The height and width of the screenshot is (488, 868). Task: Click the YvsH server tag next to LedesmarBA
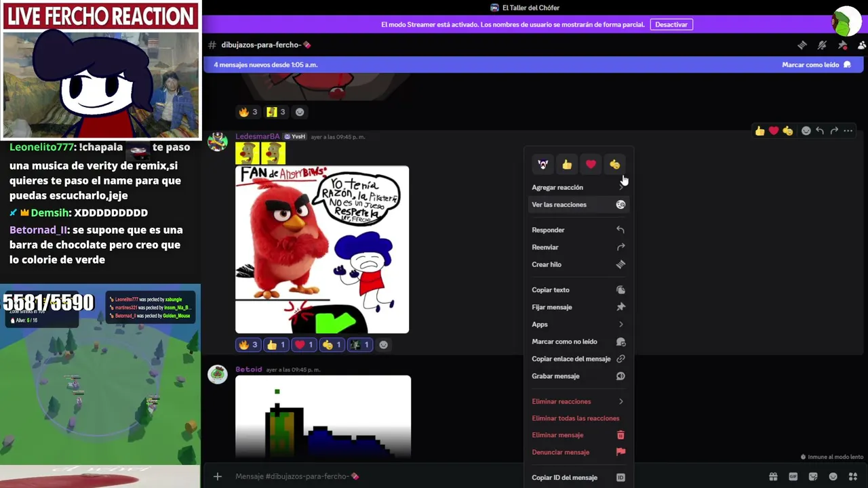[294, 136]
